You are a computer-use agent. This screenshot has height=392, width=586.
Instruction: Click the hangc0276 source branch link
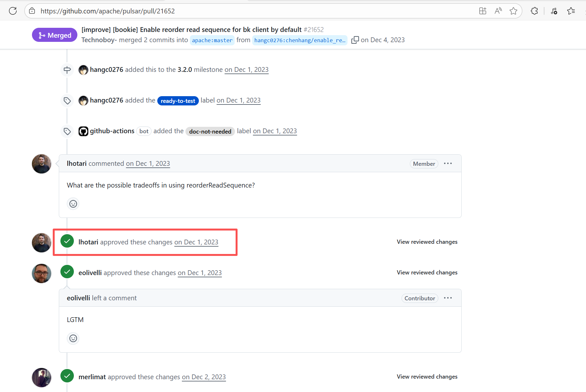[300, 40]
